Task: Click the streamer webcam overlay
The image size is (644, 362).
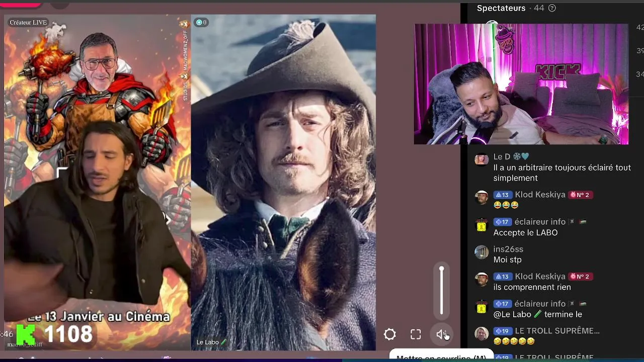Action: click(521, 84)
